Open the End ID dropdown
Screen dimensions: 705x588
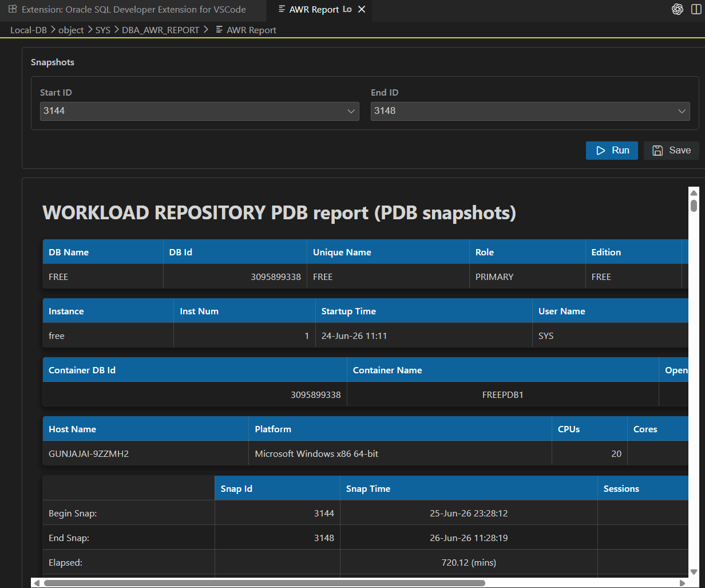pyautogui.click(x=530, y=111)
